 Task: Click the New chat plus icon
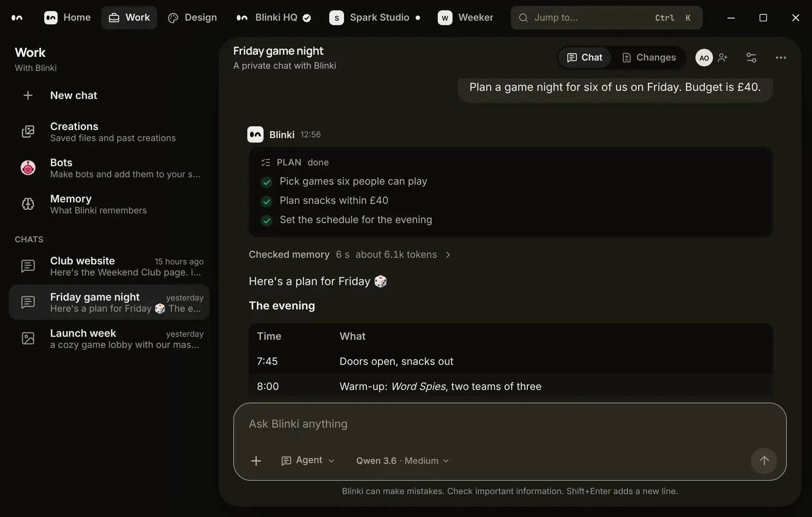[28, 95]
